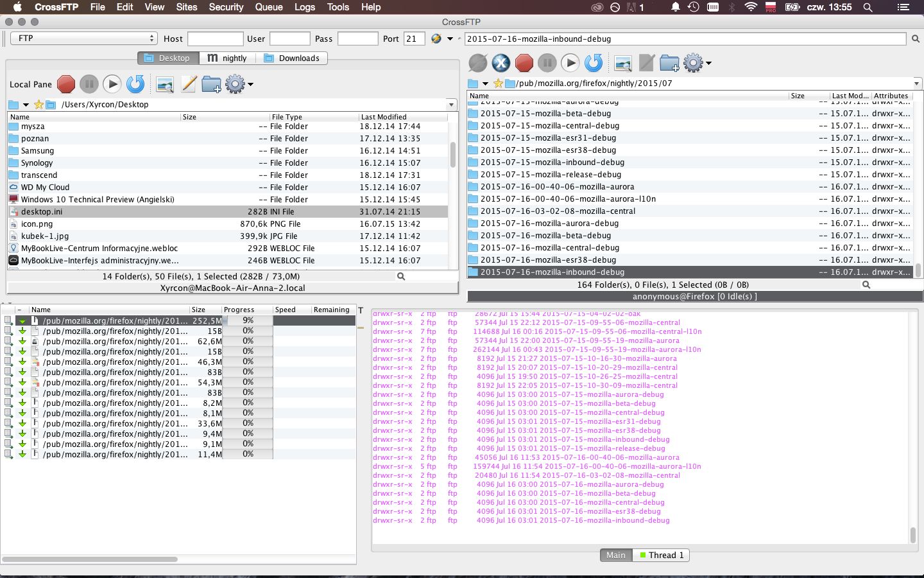Select the Main log tab
Screen dimensions: 924x578
point(616,555)
